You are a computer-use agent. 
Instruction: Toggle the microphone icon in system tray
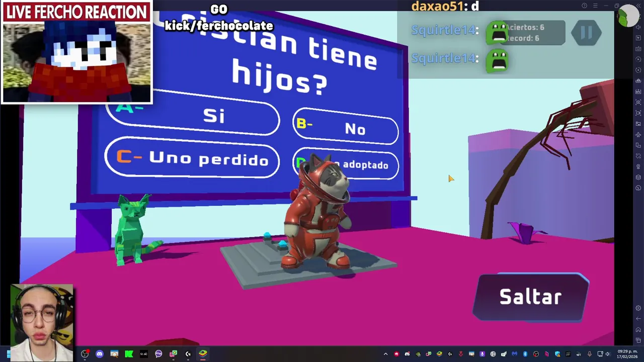coord(589,354)
